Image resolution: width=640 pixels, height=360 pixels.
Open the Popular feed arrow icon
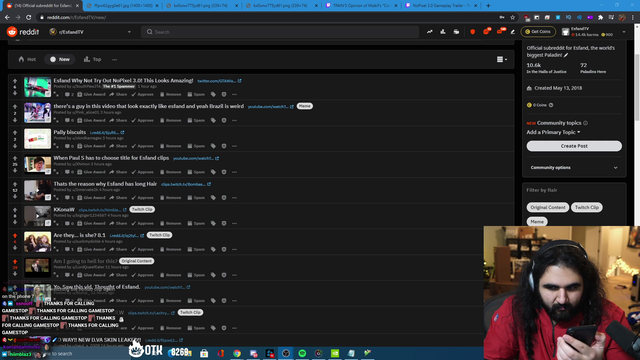[429, 32]
